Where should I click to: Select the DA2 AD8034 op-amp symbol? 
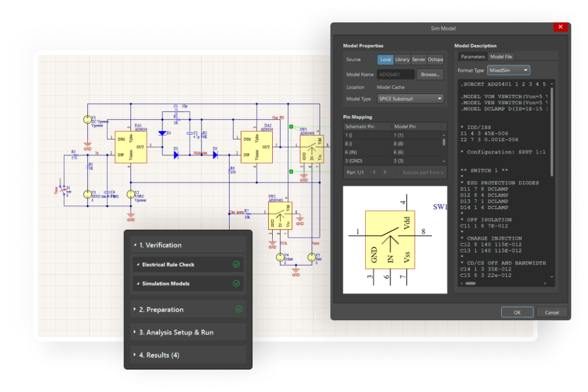pyautogui.click(x=256, y=148)
